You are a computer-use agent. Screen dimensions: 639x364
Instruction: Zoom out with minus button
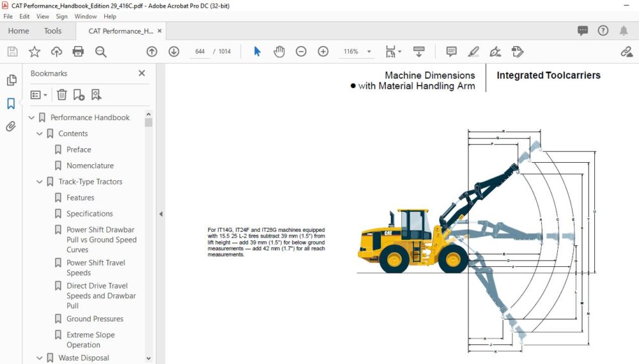tap(301, 51)
